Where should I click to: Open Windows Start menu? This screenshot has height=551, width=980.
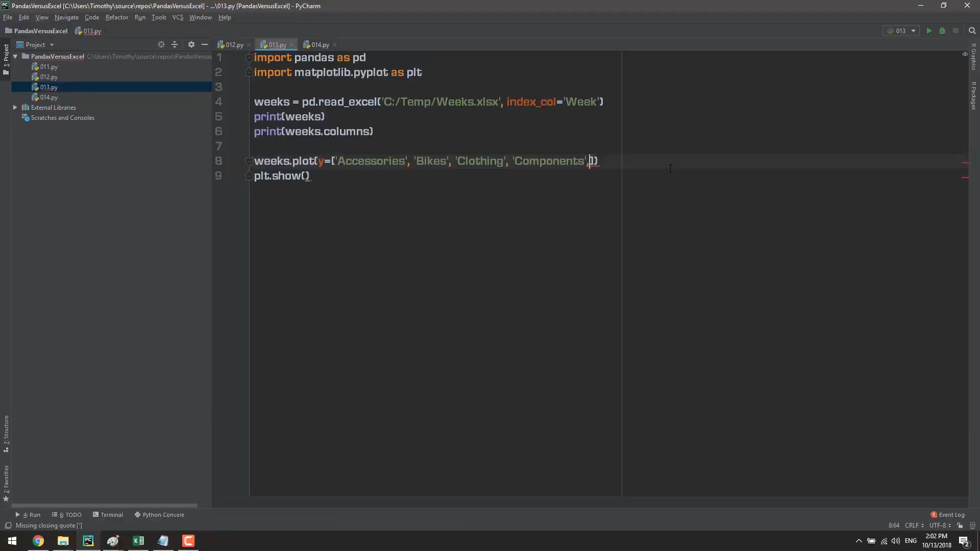(x=12, y=541)
